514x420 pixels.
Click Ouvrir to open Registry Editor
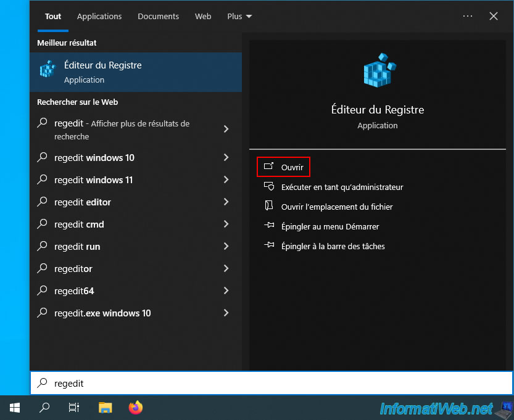(283, 167)
